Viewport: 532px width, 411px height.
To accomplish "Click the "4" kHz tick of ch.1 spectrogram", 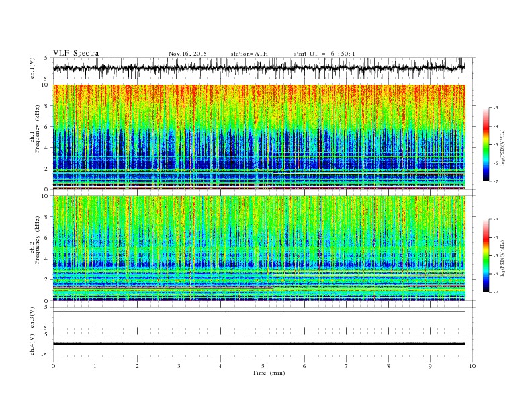I will click(x=46, y=148).
